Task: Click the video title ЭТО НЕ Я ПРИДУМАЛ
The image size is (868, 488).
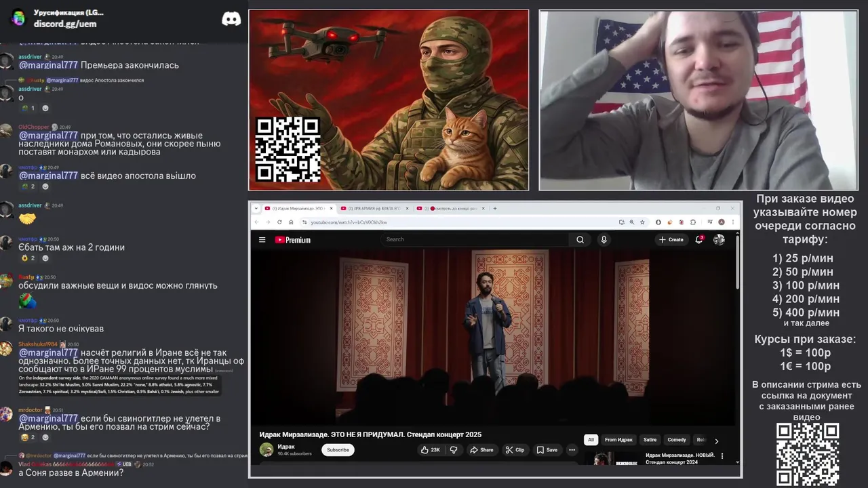Action: [x=370, y=434]
